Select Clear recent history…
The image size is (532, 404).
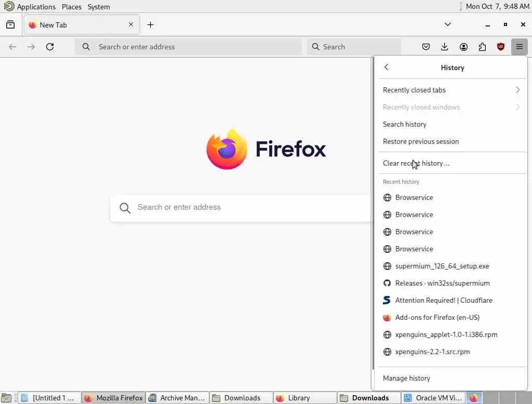(x=451, y=163)
